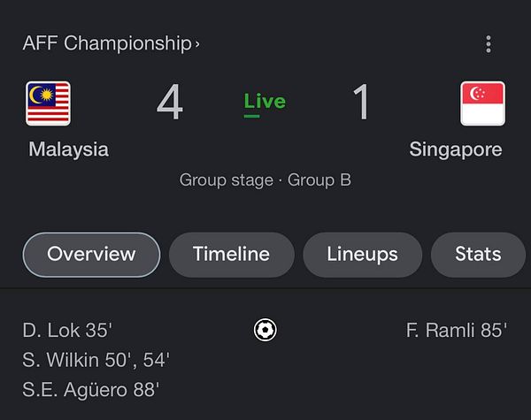
Task: Click the soccer ball goals icon
Action: pos(265,330)
